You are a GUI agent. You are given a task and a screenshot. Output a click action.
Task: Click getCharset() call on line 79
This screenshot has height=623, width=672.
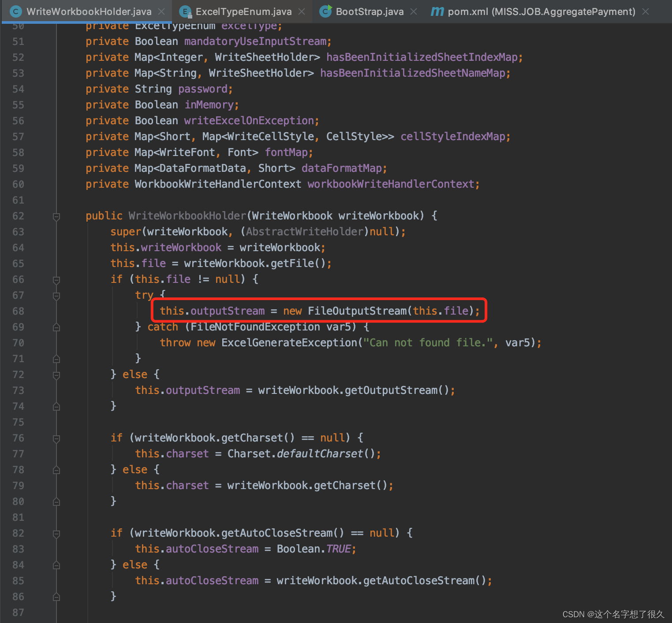tap(351, 486)
